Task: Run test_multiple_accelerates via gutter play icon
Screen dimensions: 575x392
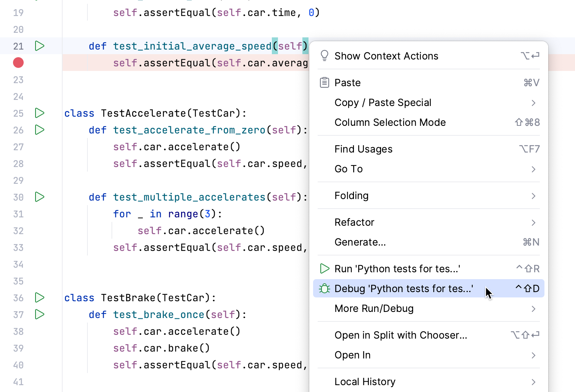Action: pos(39,197)
